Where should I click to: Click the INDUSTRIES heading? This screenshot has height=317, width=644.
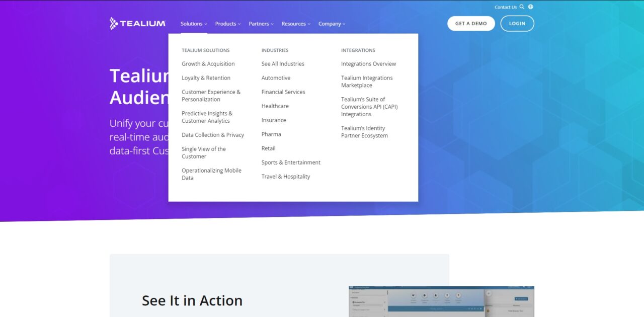[x=275, y=50]
